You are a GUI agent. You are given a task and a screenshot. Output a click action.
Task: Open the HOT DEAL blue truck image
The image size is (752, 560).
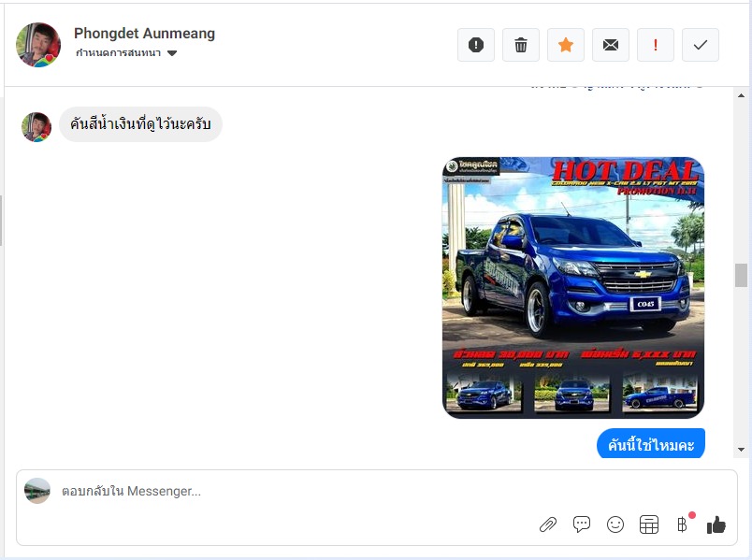pos(573,288)
